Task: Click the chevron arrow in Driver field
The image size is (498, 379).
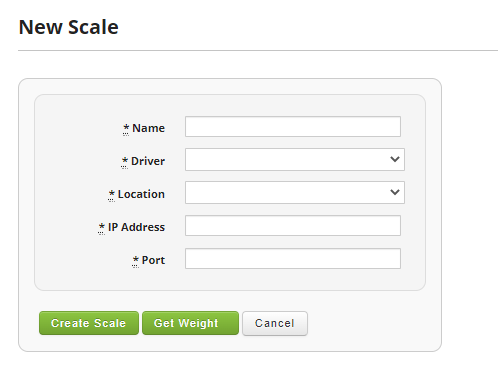Action: pyautogui.click(x=395, y=159)
